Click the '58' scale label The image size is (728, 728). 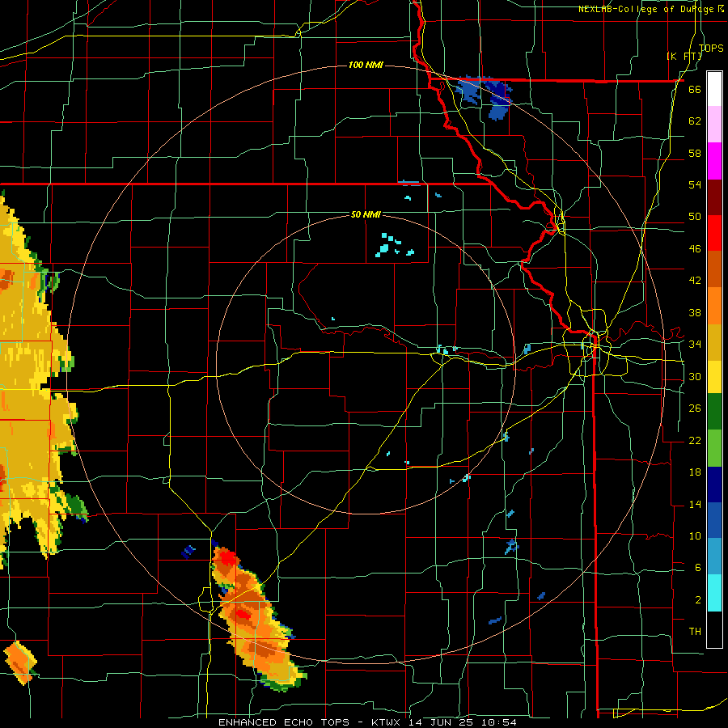pos(695,153)
